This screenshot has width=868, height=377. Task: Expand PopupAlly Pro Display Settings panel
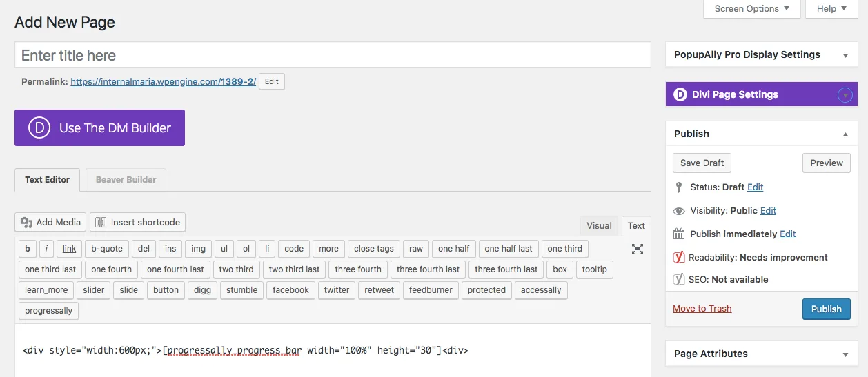click(845, 55)
